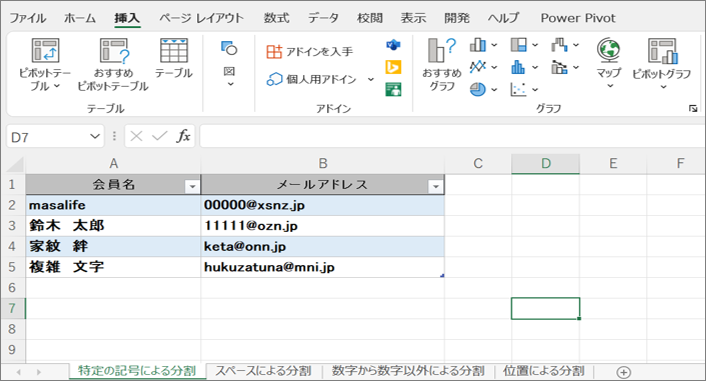Screen dimensions: 706x381
Task: Insert a statistic histogram chart
Action: coord(518,67)
